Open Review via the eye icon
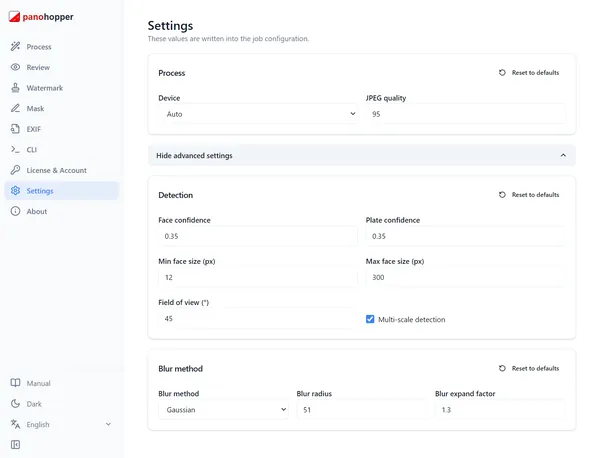Viewport: 600px width, 458px height. (x=15, y=67)
